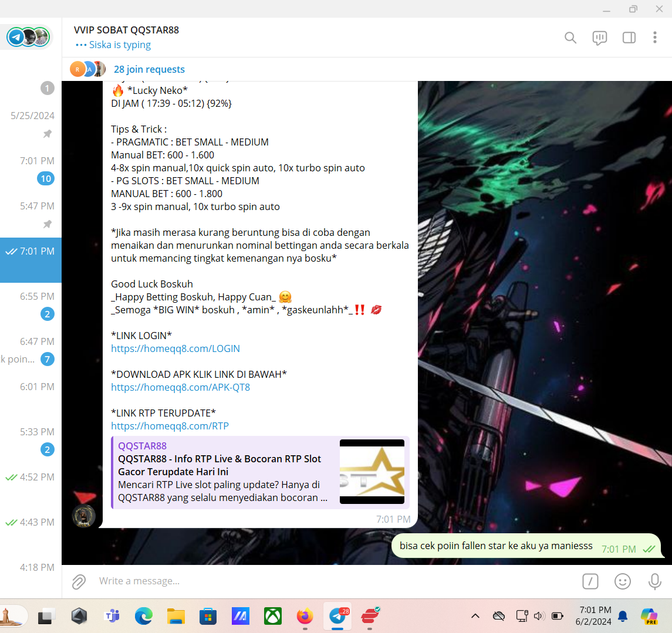
Task: Open Copilot preview icon in taskbar
Action: tap(649, 617)
